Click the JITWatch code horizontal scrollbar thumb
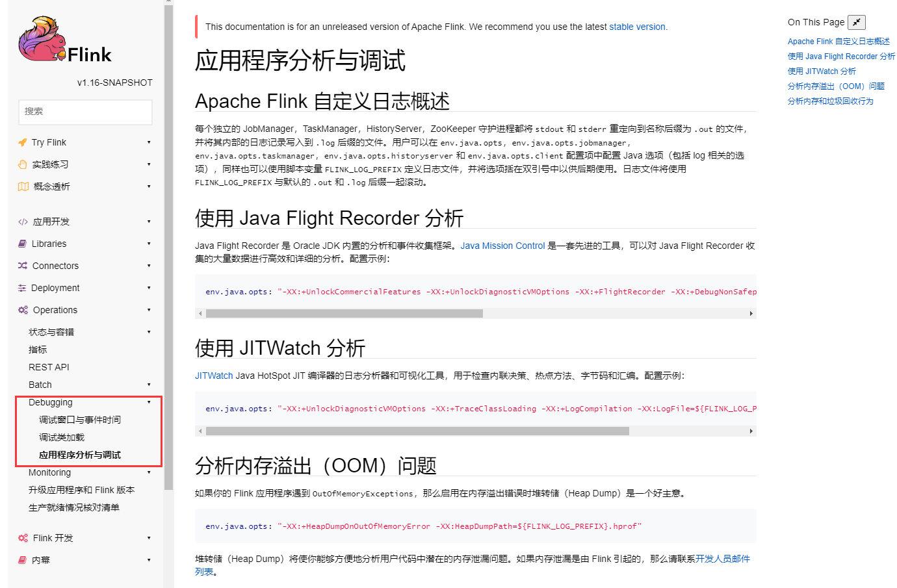The image size is (897, 588). coord(417,431)
